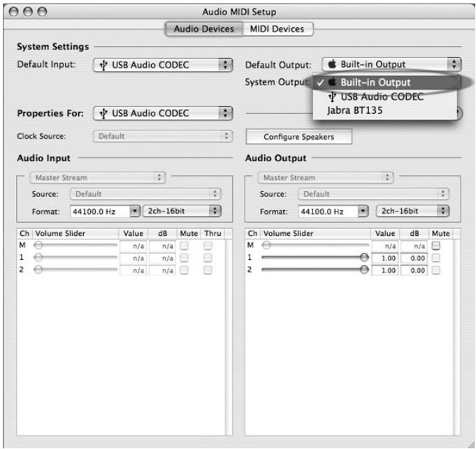Choose Built-in Output in System Output menu
476x449 pixels.
coord(385,82)
